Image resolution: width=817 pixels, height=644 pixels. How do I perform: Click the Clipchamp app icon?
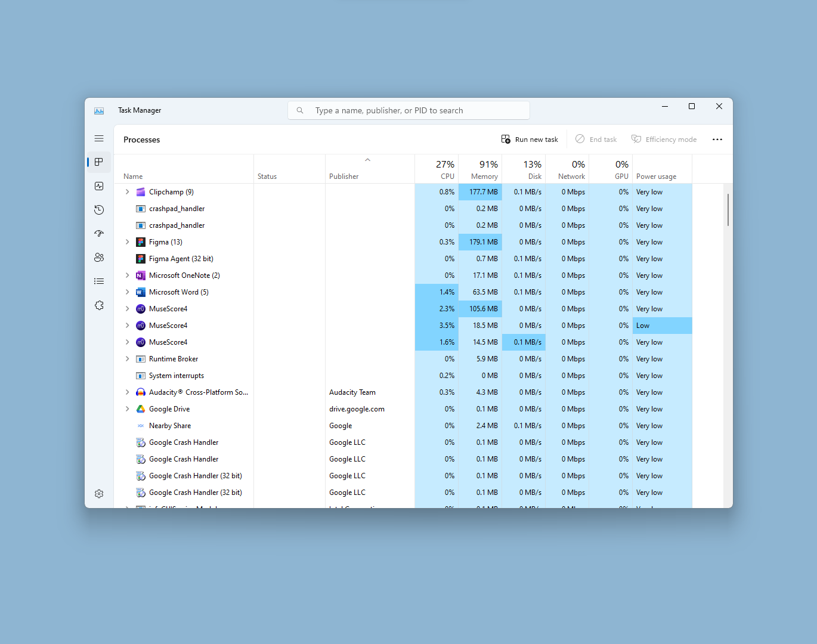click(x=141, y=192)
